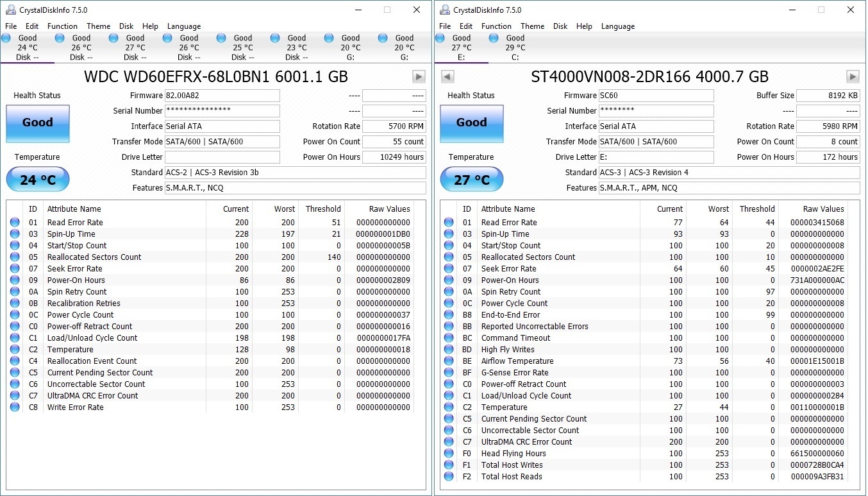Click raw value 731A000000AC
The height and width of the screenshot is (496, 868).
[817, 280]
